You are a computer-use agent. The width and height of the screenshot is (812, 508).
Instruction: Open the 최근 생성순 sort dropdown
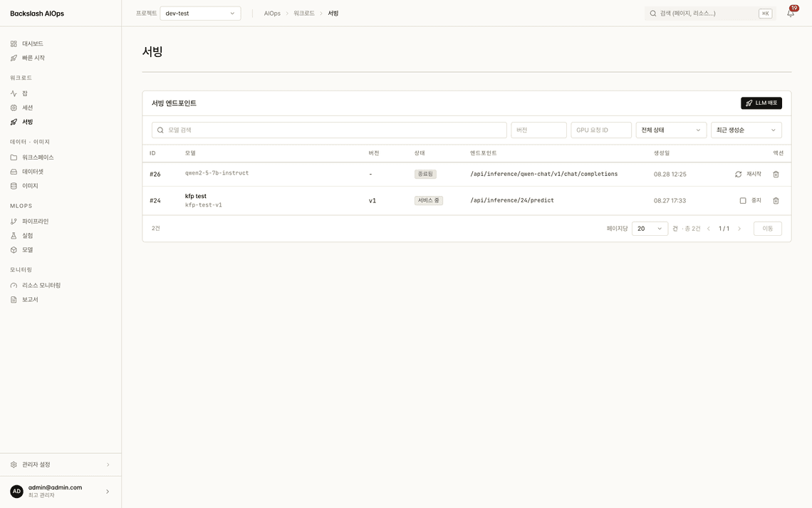pos(746,130)
